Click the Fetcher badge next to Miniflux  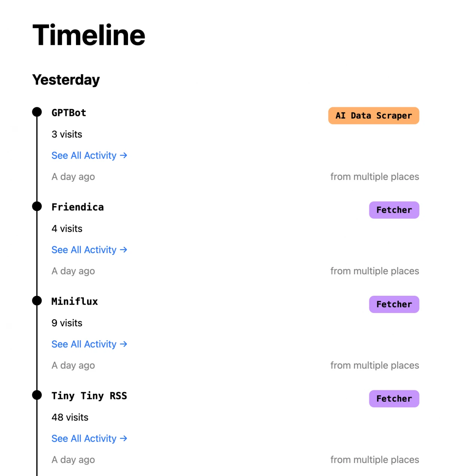pyautogui.click(x=394, y=304)
